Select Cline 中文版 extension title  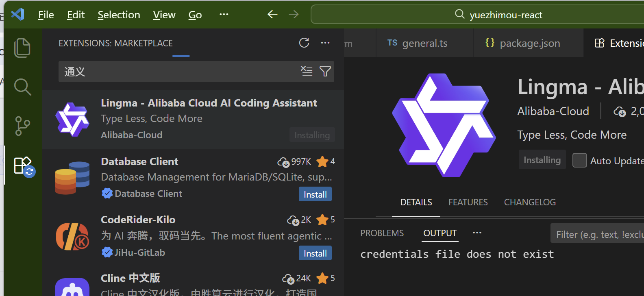130,278
